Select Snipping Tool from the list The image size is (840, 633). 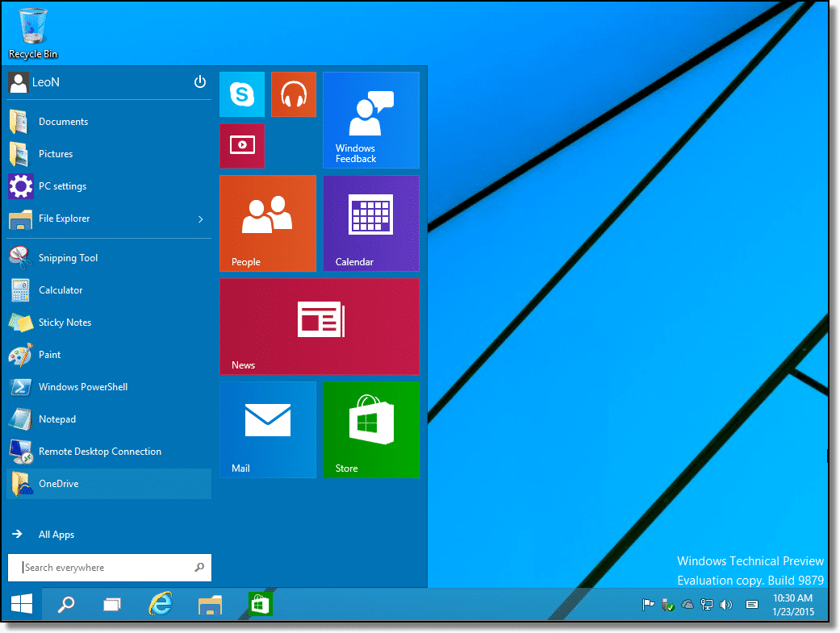click(x=68, y=258)
